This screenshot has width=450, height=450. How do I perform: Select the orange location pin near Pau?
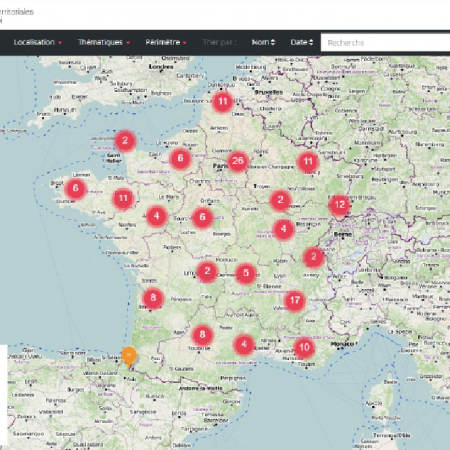(x=129, y=357)
